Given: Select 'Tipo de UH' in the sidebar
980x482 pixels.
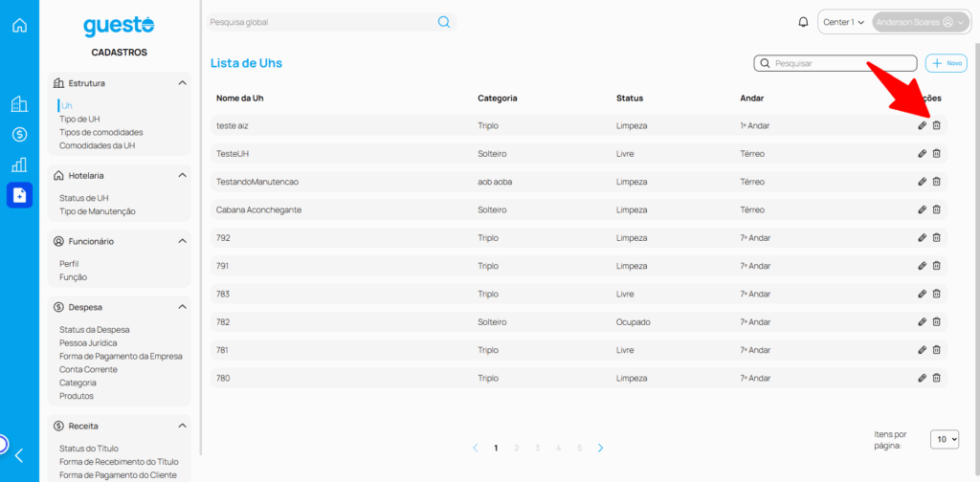Looking at the screenshot, I should pos(79,119).
